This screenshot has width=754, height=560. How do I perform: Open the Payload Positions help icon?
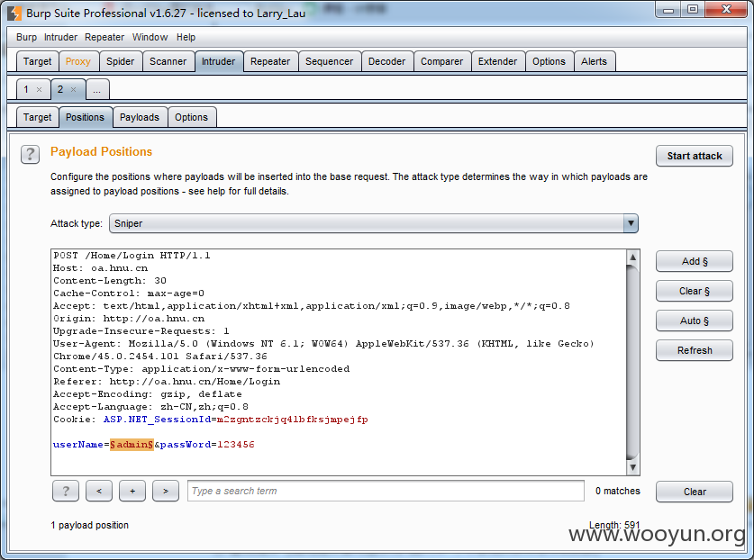click(x=30, y=154)
